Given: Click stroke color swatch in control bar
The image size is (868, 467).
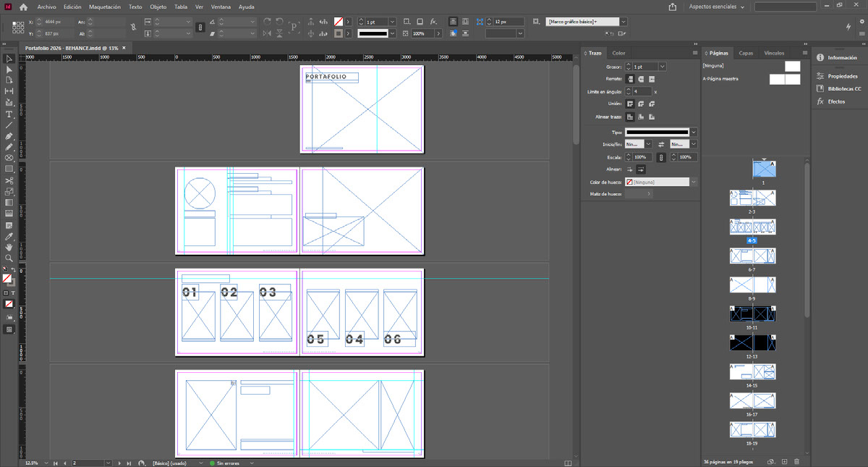Looking at the screenshot, I should coord(339,33).
